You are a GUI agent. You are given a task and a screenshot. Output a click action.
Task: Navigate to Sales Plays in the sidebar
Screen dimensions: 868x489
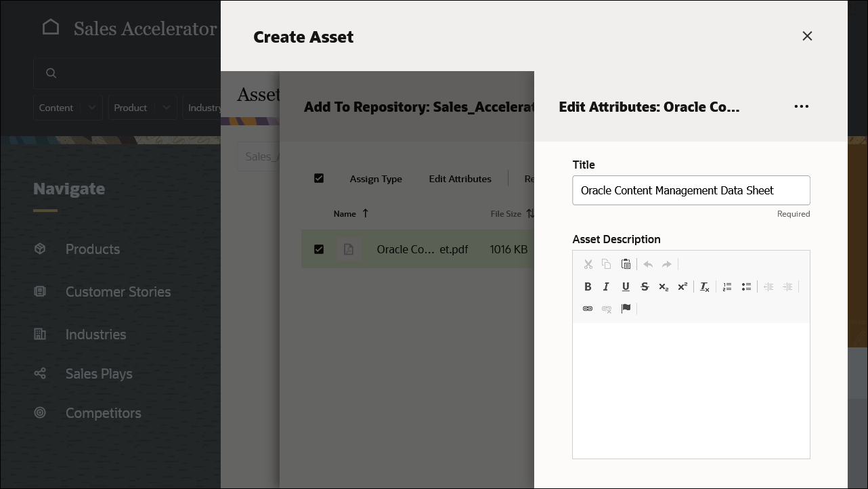[x=99, y=373]
